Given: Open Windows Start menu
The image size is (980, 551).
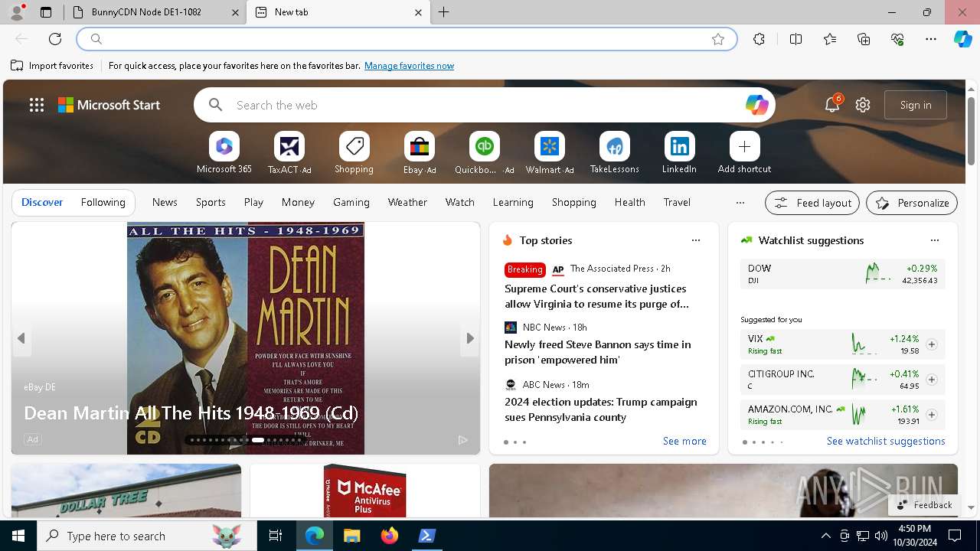Looking at the screenshot, I should (18, 536).
